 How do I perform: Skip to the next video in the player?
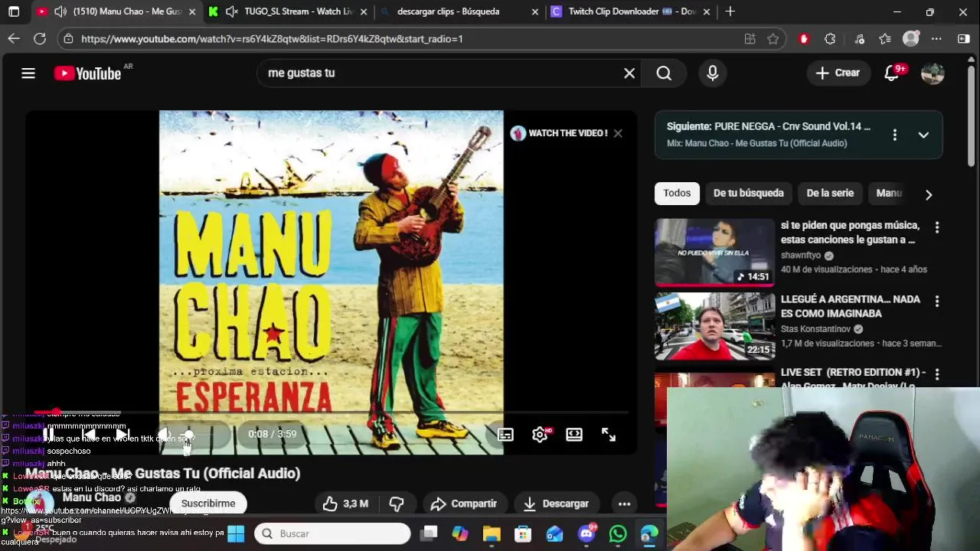(122, 435)
